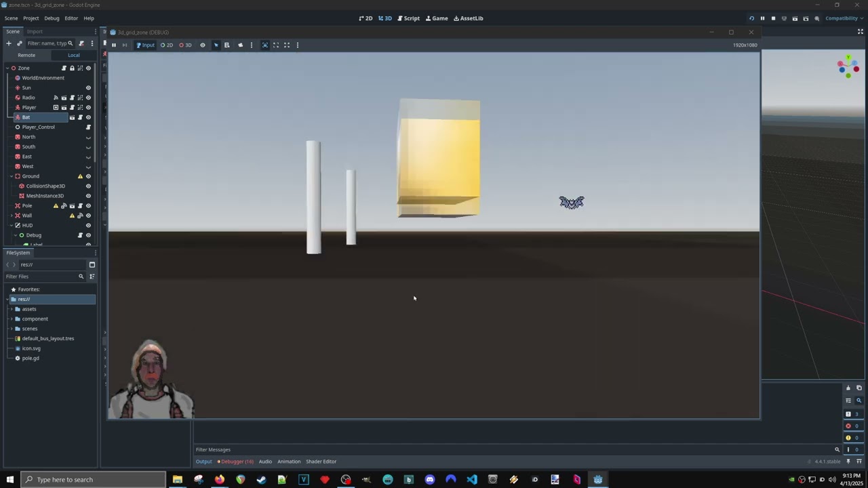Click the warning icon on Ground node
Viewport: 868px width, 488px height.
(x=80, y=176)
